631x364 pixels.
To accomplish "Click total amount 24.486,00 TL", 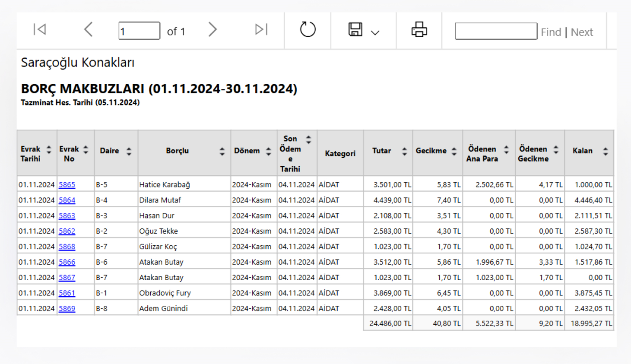I will pyautogui.click(x=388, y=323).
